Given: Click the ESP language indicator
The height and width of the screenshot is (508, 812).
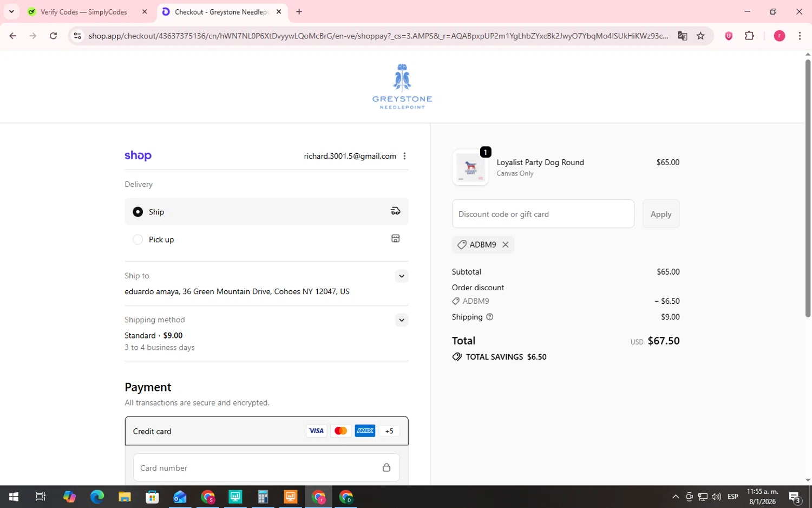Looking at the screenshot, I should (733, 497).
